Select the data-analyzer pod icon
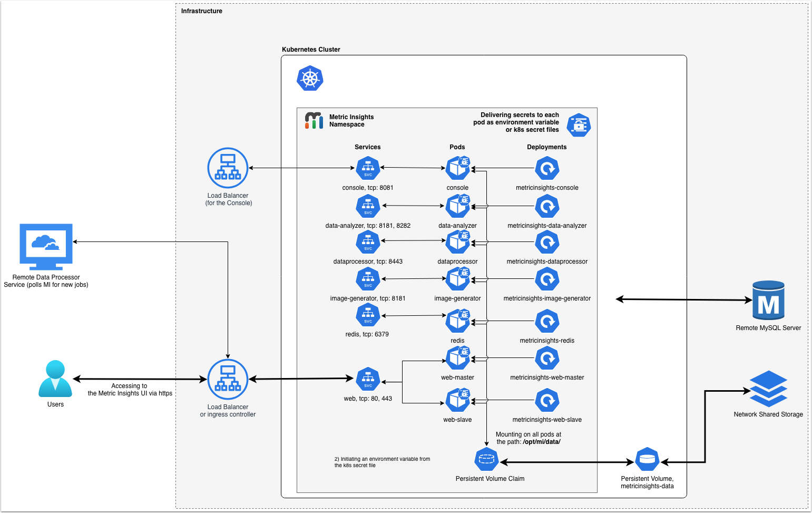This screenshot has height=513, width=812. 458,206
